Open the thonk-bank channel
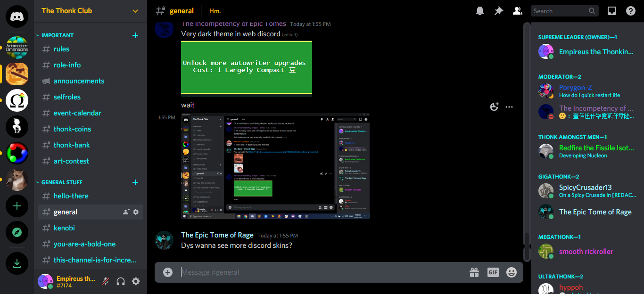 [91, 145]
